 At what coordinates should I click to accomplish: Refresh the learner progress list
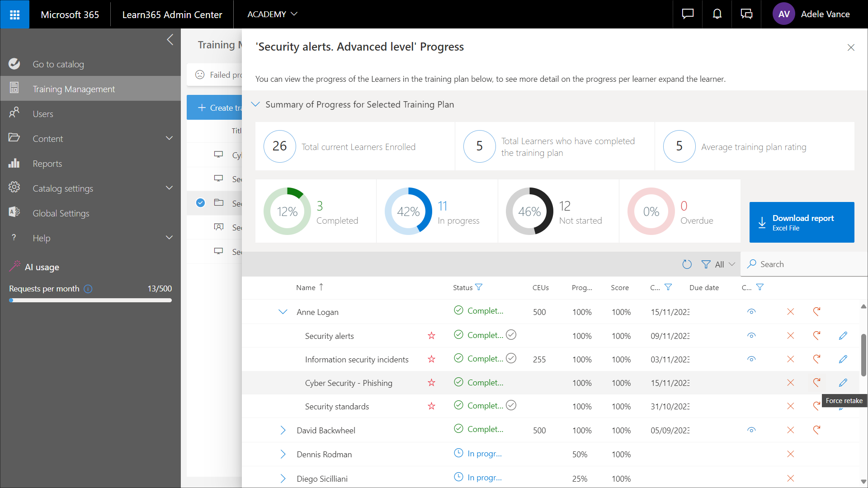point(687,264)
